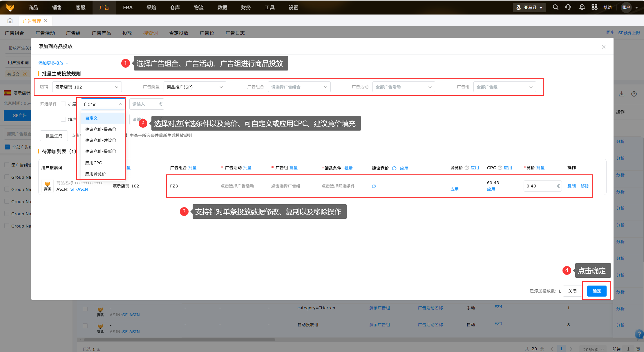Open the apps grid icon
644x352 pixels.
point(594,8)
